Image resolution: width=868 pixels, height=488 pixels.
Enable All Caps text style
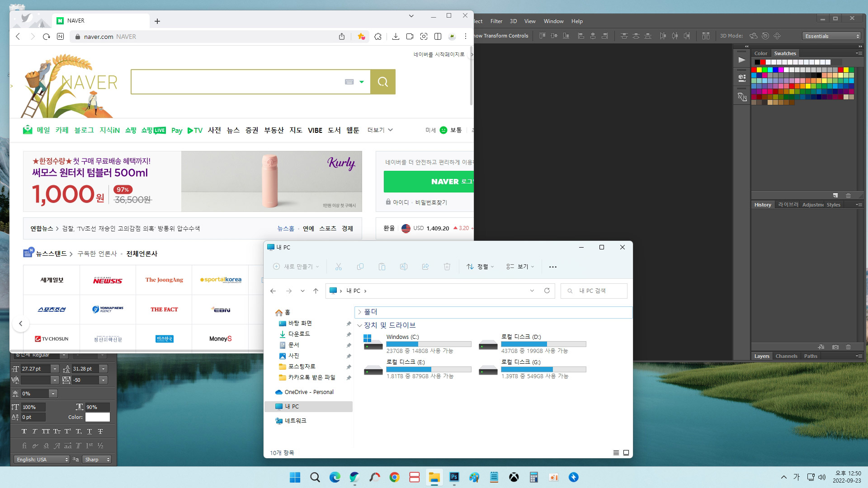pos(46,431)
